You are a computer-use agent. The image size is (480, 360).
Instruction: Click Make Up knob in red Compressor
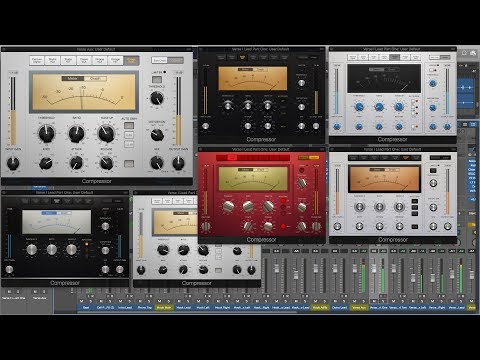268,207
